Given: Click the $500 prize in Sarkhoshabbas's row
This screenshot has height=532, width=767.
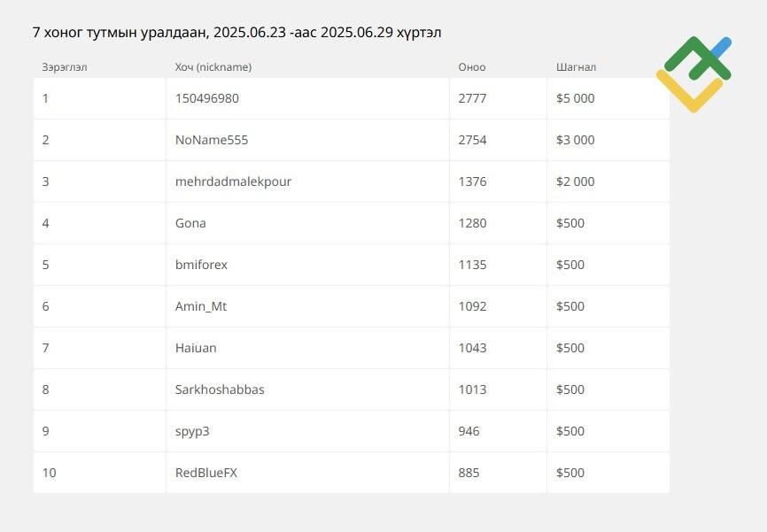Looking at the screenshot, I should [x=569, y=389].
